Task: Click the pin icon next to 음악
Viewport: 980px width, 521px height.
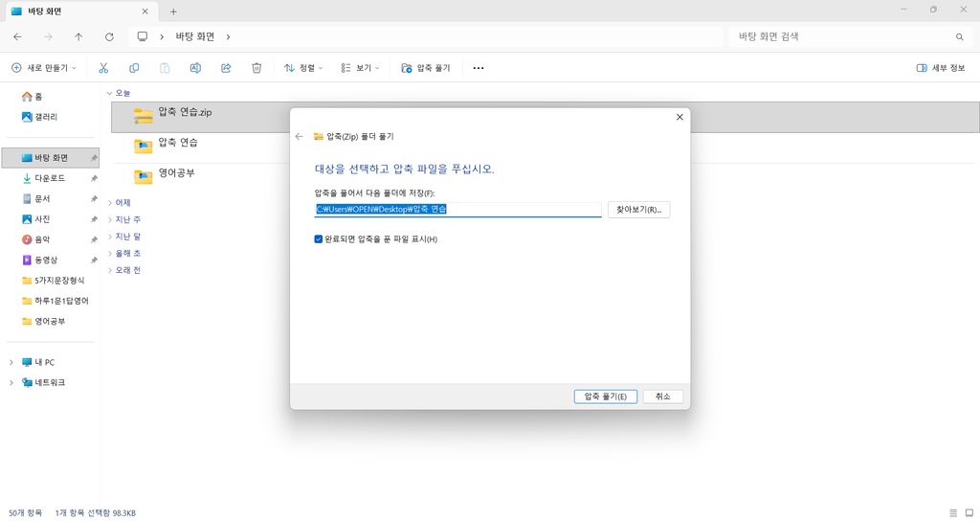Action: pos(94,239)
